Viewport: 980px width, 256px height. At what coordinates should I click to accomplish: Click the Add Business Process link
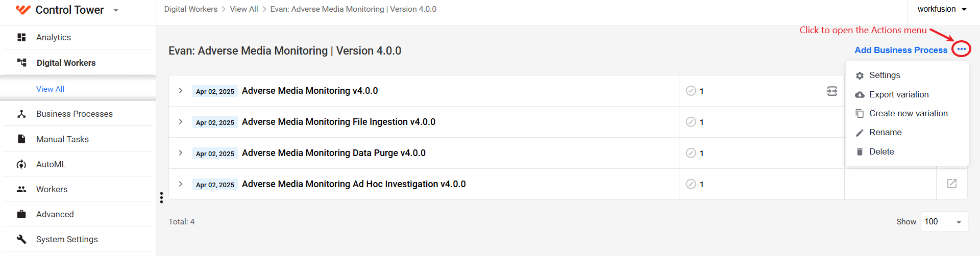click(901, 50)
